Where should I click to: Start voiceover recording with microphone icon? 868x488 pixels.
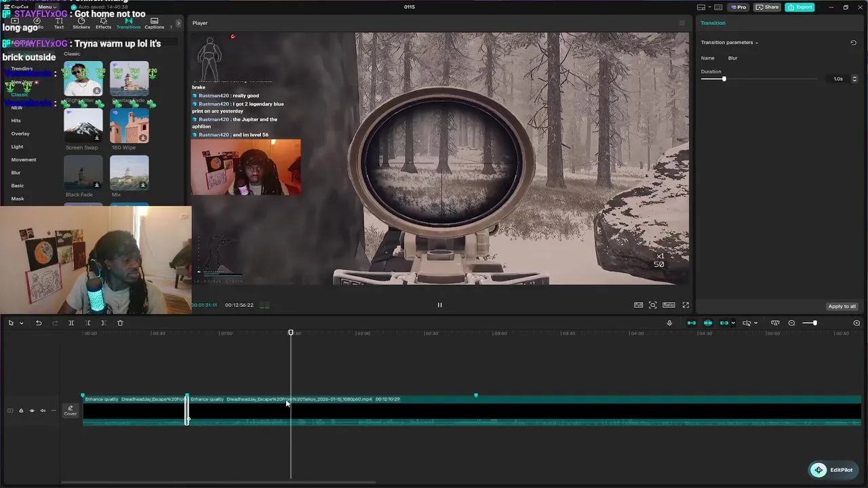coord(669,323)
